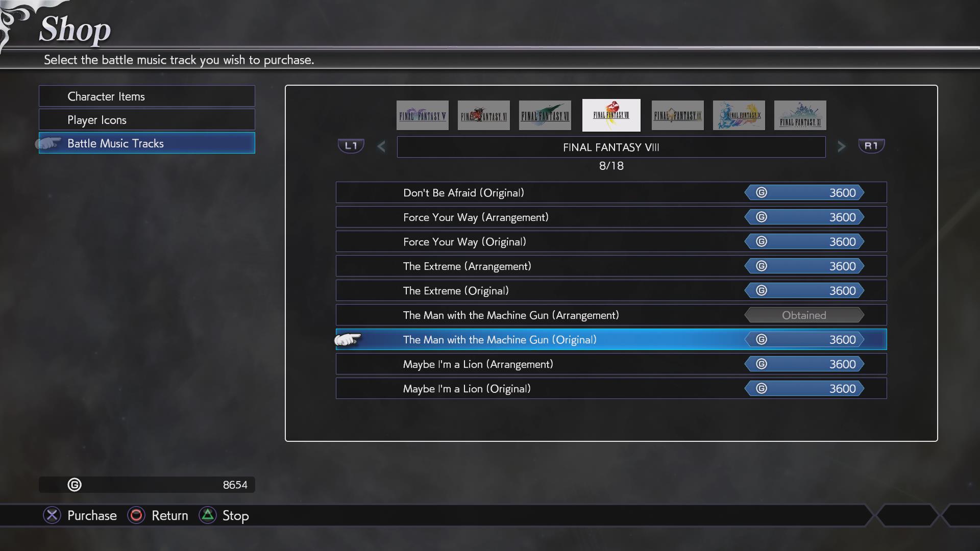
Task: Select Maybe I'm a Lion (Arrangement) track
Action: [x=611, y=364]
